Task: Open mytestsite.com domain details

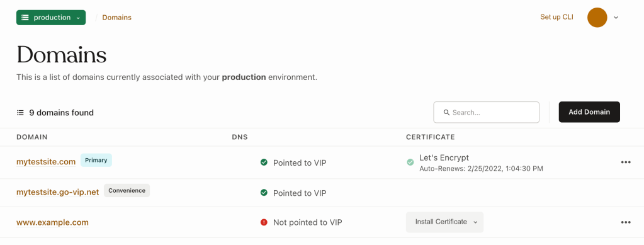Action: click(46, 162)
